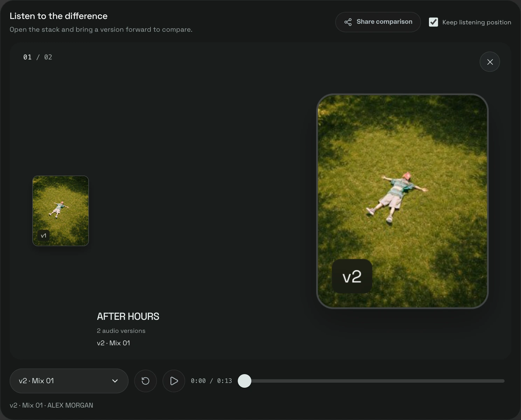Click the v1 badge on small thumbnail
This screenshot has width=521, height=420.
click(43, 236)
